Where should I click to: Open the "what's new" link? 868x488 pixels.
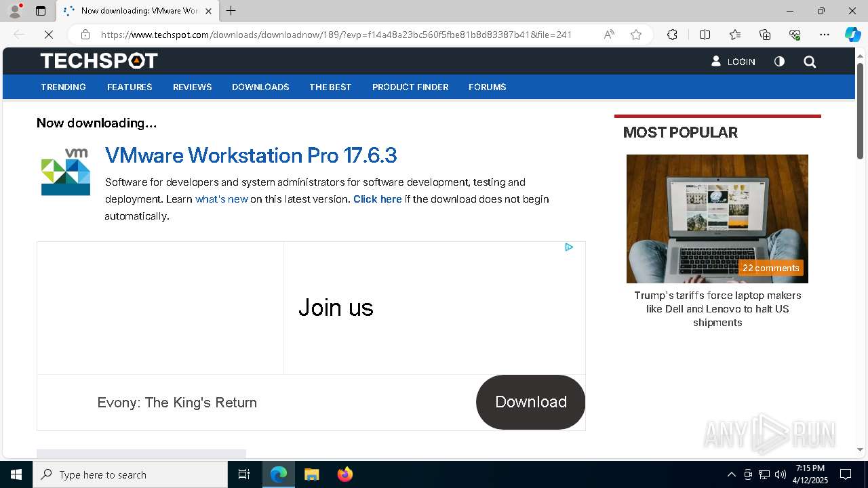click(222, 199)
